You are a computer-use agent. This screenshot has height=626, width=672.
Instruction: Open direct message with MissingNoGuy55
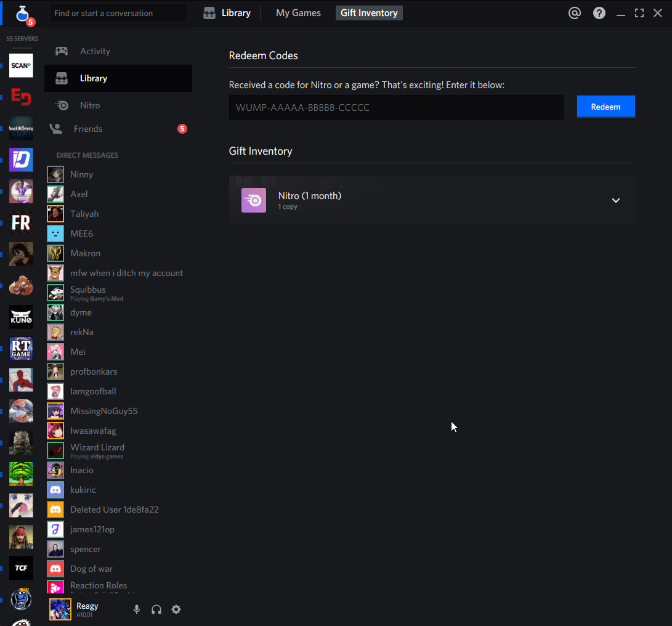point(118,411)
